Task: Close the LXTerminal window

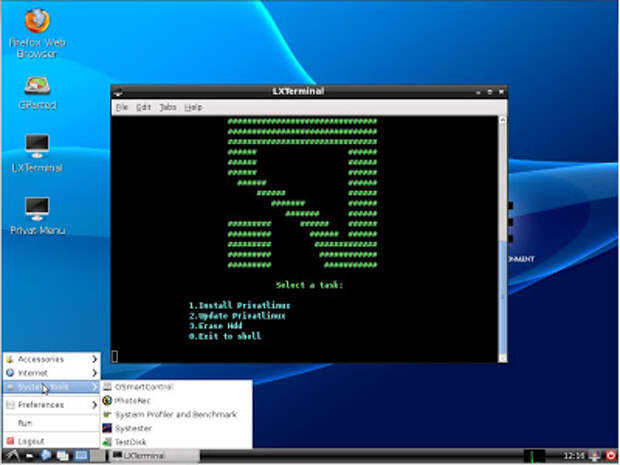Action: point(501,92)
